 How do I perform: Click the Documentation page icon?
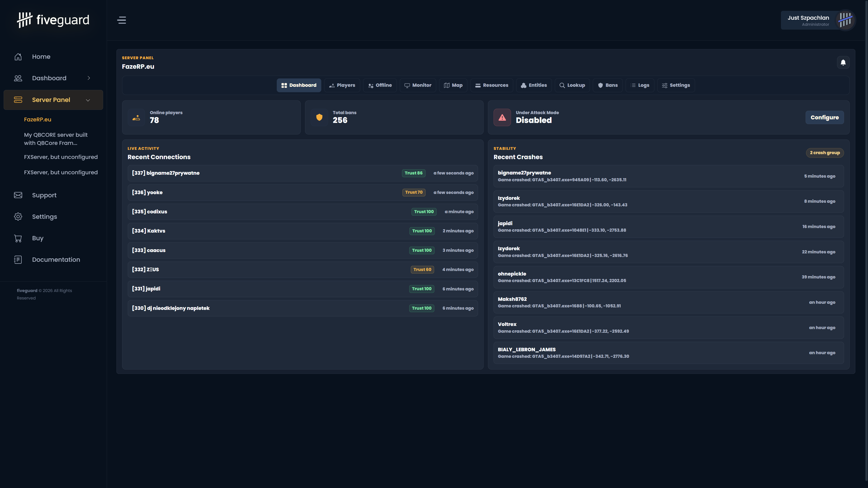[18, 260]
